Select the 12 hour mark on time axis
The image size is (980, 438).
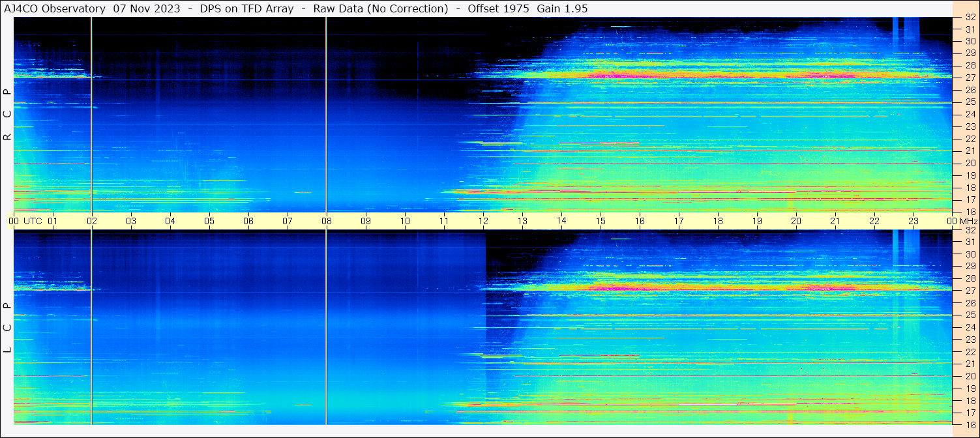coord(483,221)
